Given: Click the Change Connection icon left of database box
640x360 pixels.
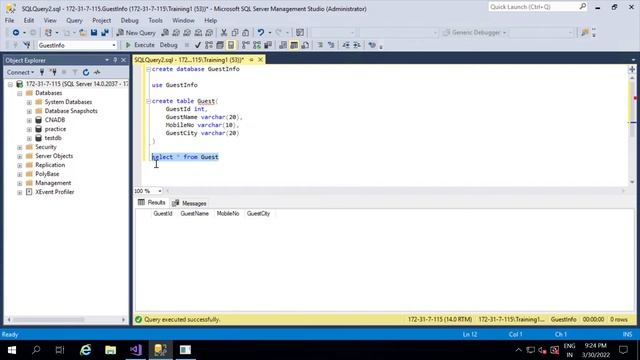Looking at the screenshot, I should click(x=27, y=45).
